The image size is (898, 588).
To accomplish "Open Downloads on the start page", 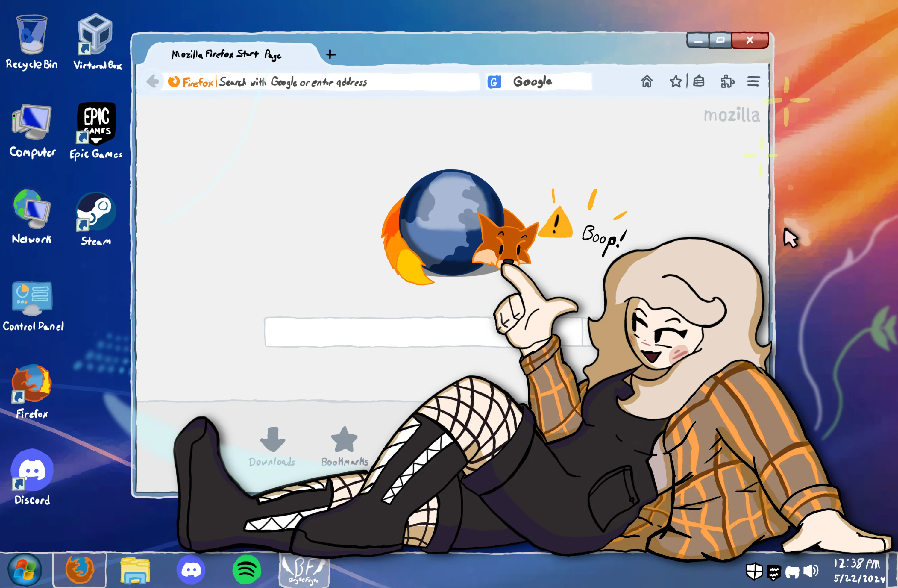I will pos(272,447).
